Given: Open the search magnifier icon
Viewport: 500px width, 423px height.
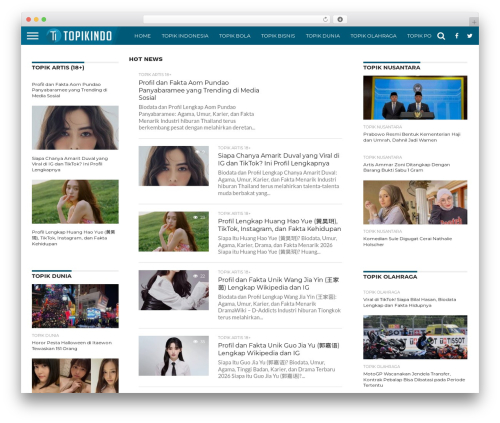Looking at the screenshot, I should pyautogui.click(x=441, y=36).
